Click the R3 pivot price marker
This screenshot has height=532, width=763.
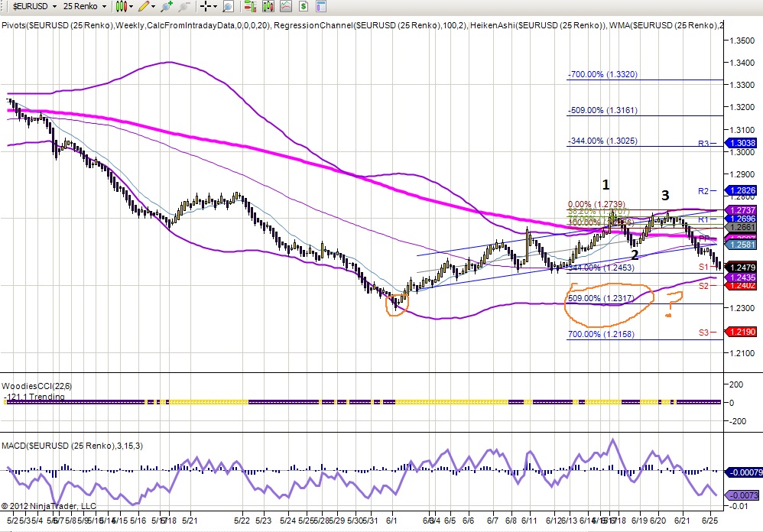742,142
